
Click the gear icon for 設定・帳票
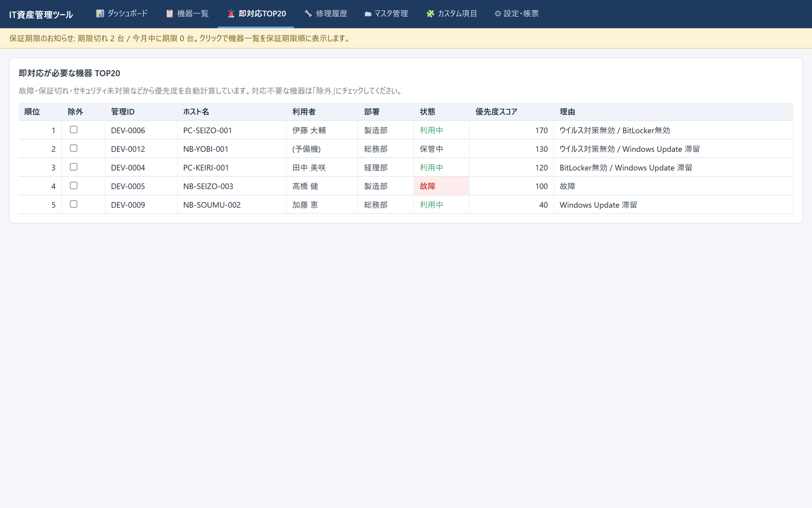[x=498, y=14]
